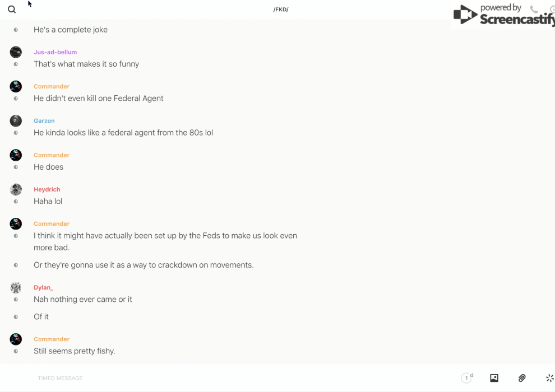The image size is (555, 392).
Task: Click timer dot beside "Of it" message
Action: [16, 317]
